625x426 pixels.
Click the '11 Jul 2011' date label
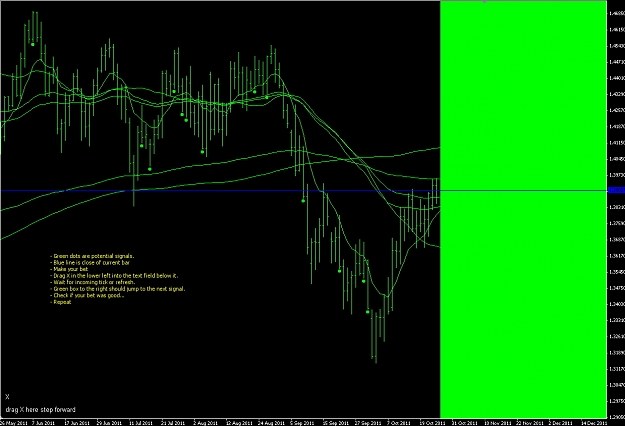(x=141, y=423)
